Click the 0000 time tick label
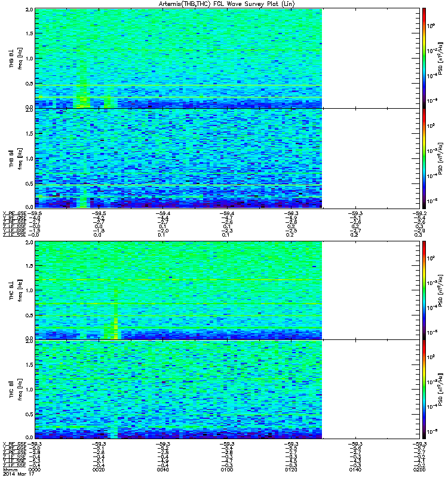Viewport: 448px width, 478px height. point(35,470)
